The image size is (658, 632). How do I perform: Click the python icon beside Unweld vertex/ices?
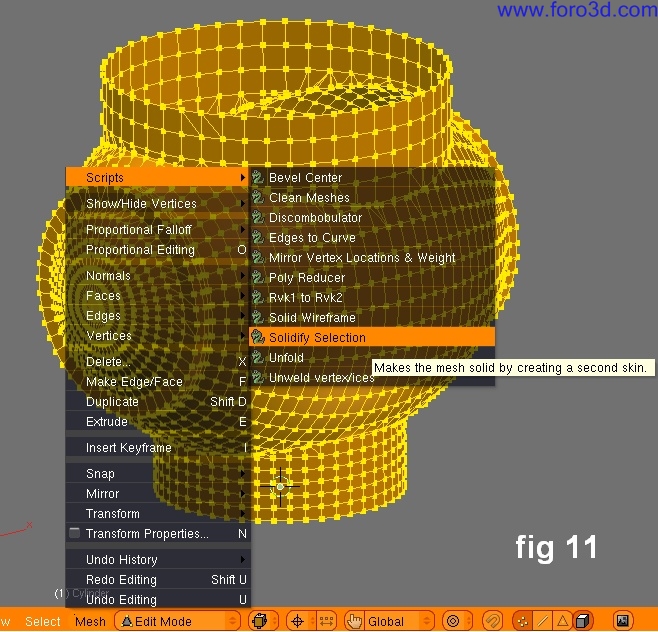258,377
